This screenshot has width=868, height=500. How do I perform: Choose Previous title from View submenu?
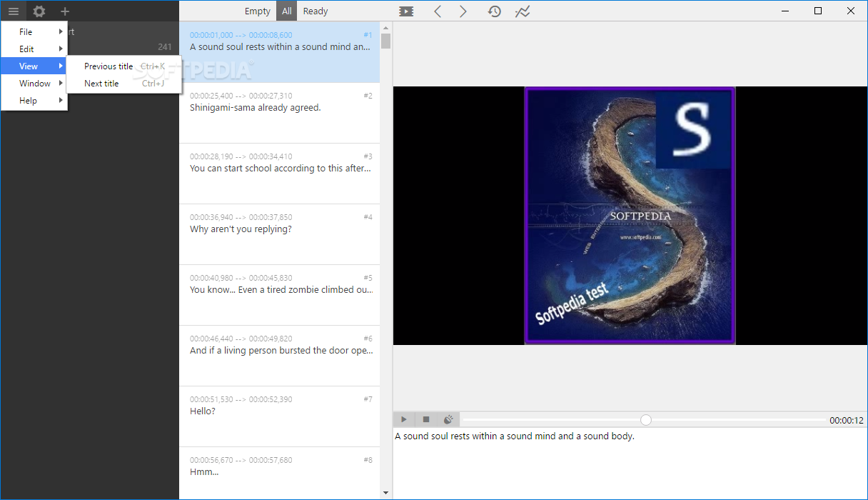click(124, 66)
